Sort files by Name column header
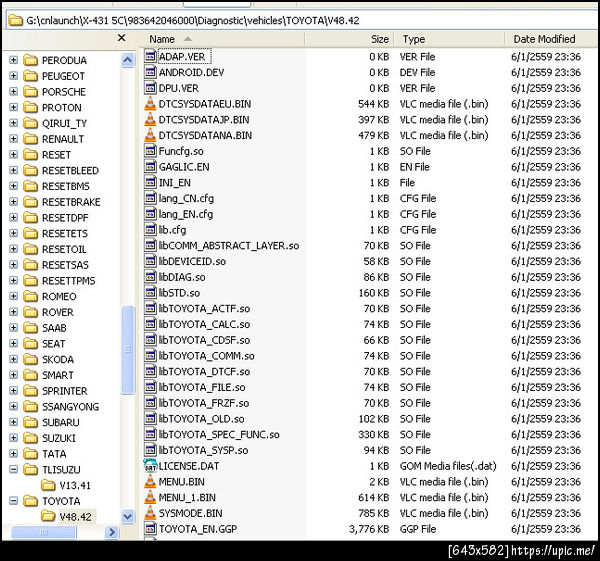This screenshot has height=561, width=600. 224,39
